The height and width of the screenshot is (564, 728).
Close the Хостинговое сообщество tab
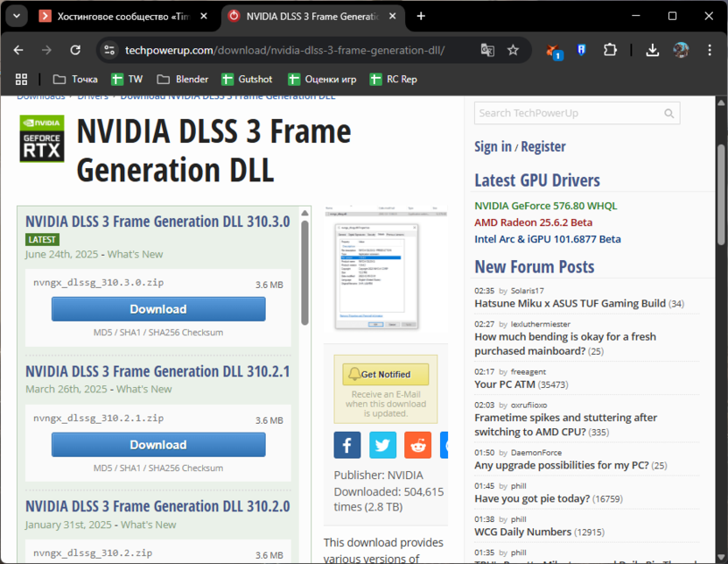(x=204, y=17)
